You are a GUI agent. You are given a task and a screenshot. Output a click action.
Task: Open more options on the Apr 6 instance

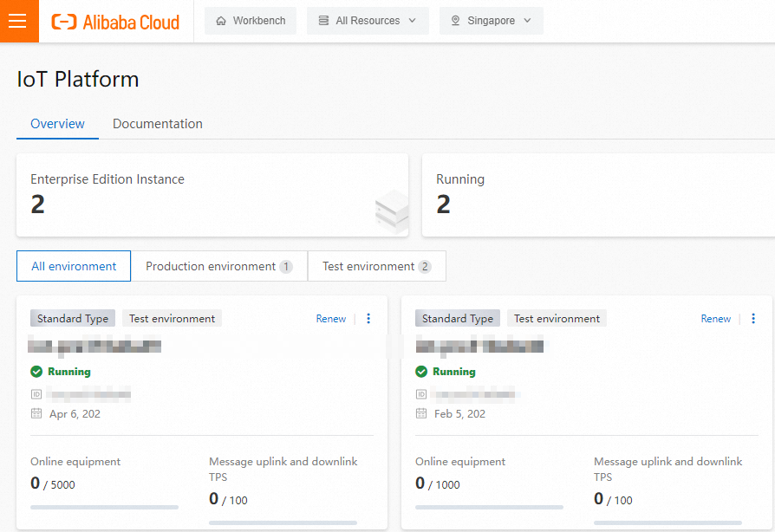point(368,319)
